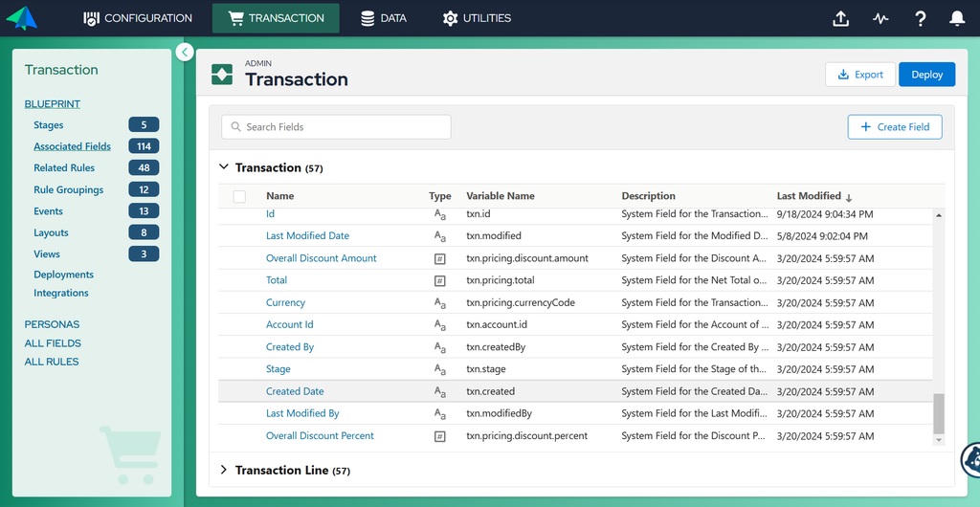The height and width of the screenshot is (507, 980).
Task: Open the PERSONAS section
Action: (x=52, y=324)
